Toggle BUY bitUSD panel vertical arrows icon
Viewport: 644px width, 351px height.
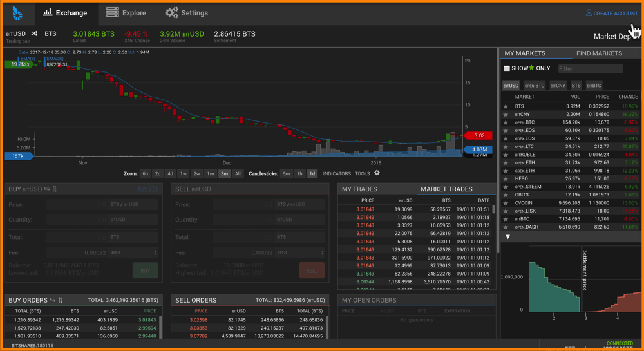tap(55, 189)
